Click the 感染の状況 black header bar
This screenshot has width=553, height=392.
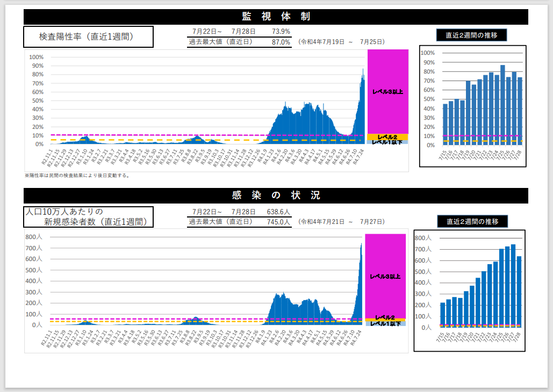(x=276, y=195)
